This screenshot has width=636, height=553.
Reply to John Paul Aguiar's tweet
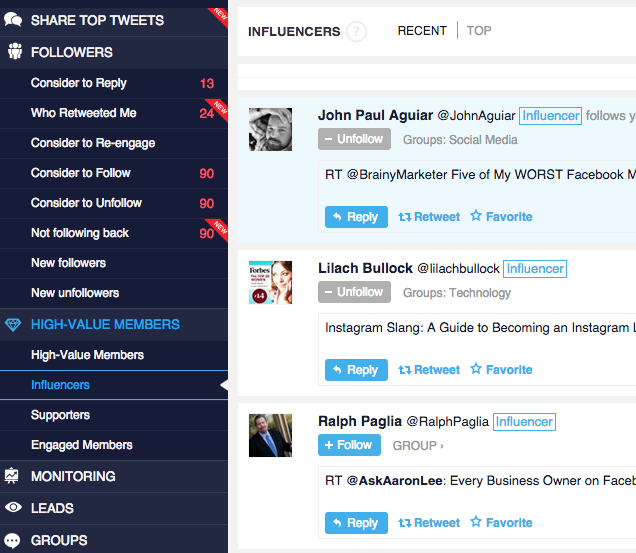click(x=356, y=217)
